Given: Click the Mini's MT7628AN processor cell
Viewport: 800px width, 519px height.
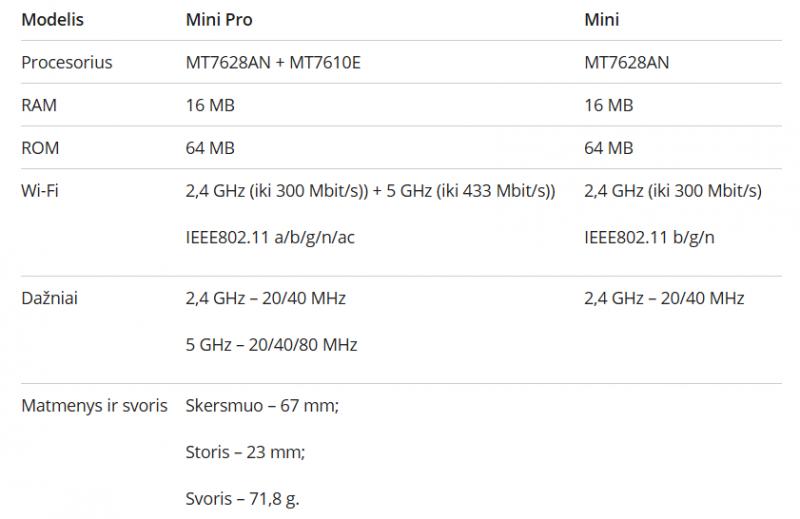Looking at the screenshot, I should click(x=627, y=62).
